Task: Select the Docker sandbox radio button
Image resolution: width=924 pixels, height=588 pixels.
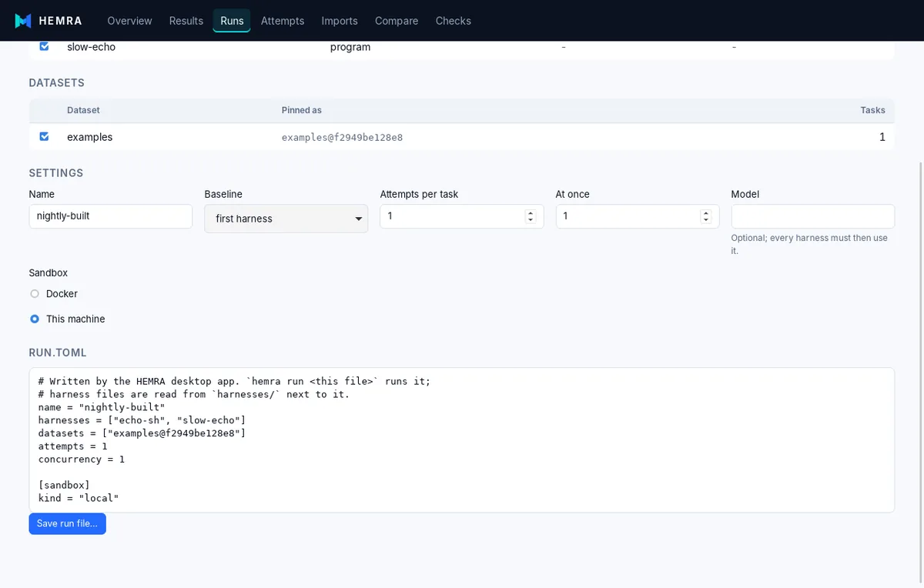Action: point(35,294)
